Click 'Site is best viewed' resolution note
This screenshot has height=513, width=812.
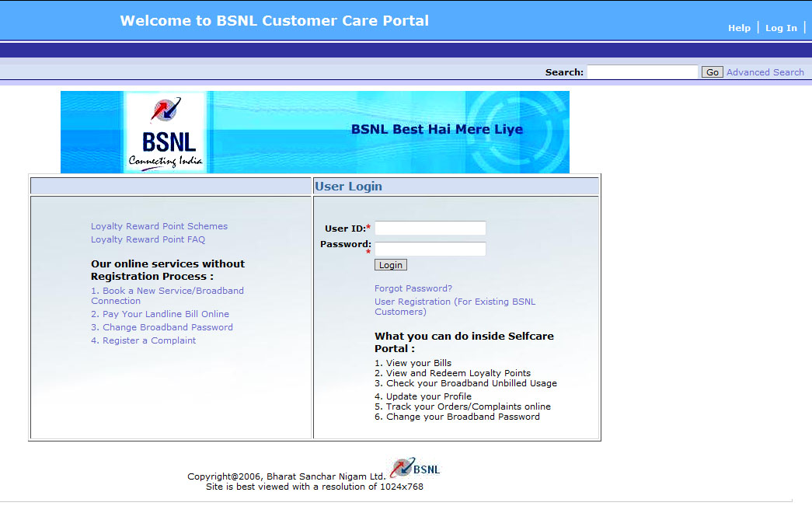pyautogui.click(x=315, y=487)
